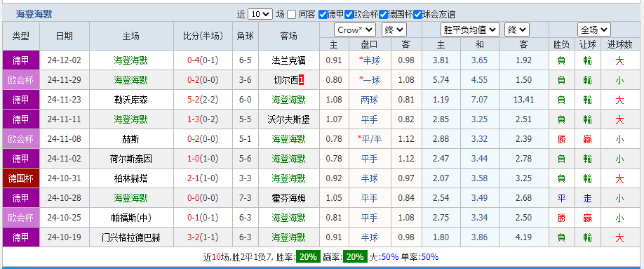Click the date 24-10-19
Viewport: 644px width, 269px height.
(x=64, y=237)
